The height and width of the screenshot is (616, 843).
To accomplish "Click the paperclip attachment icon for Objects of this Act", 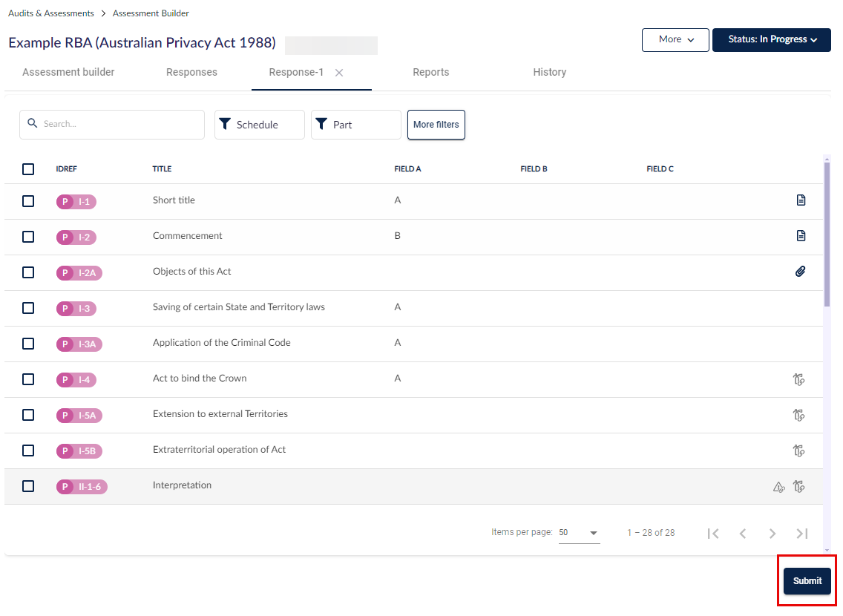I will click(x=801, y=272).
